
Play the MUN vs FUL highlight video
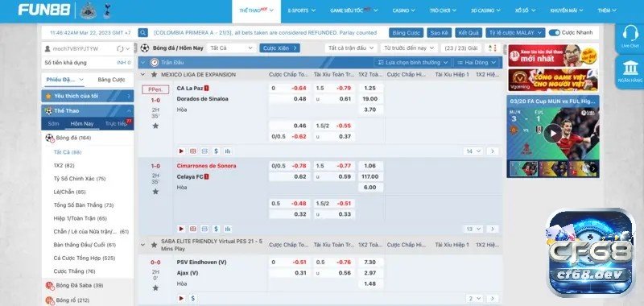click(x=553, y=133)
